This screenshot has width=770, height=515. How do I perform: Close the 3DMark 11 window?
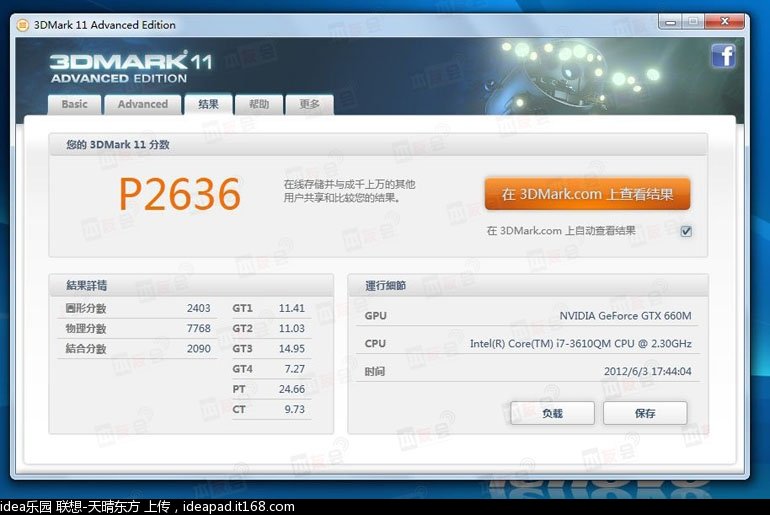725,22
